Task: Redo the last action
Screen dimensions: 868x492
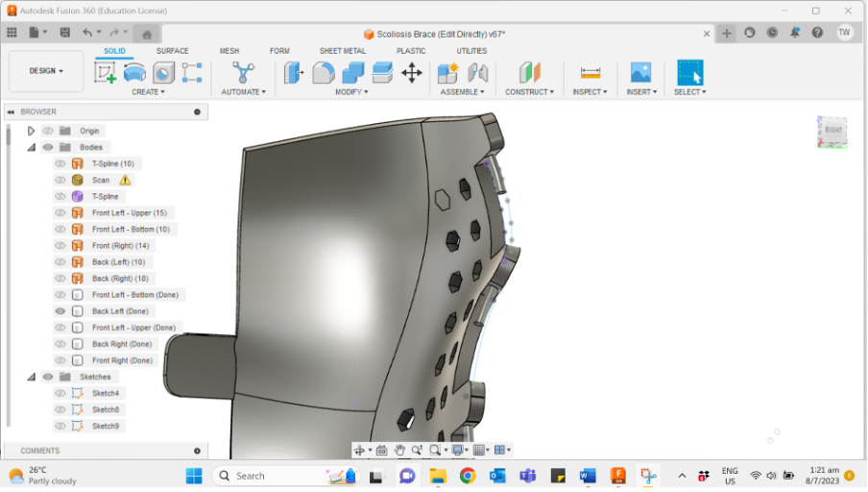Action: click(x=114, y=33)
